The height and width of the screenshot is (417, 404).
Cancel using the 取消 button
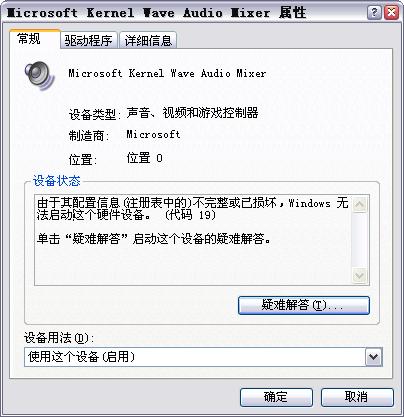click(357, 397)
